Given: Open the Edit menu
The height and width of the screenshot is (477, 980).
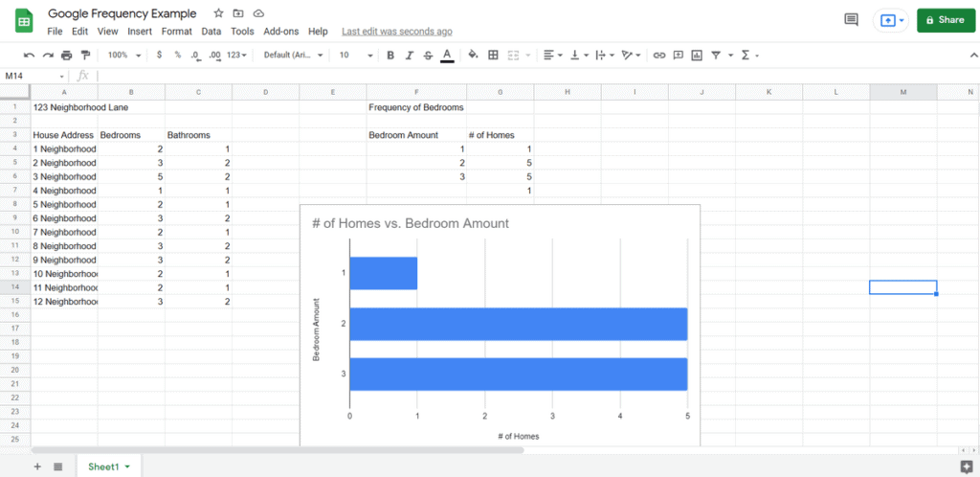Looking at the screenshot, I should coord(79,32).
